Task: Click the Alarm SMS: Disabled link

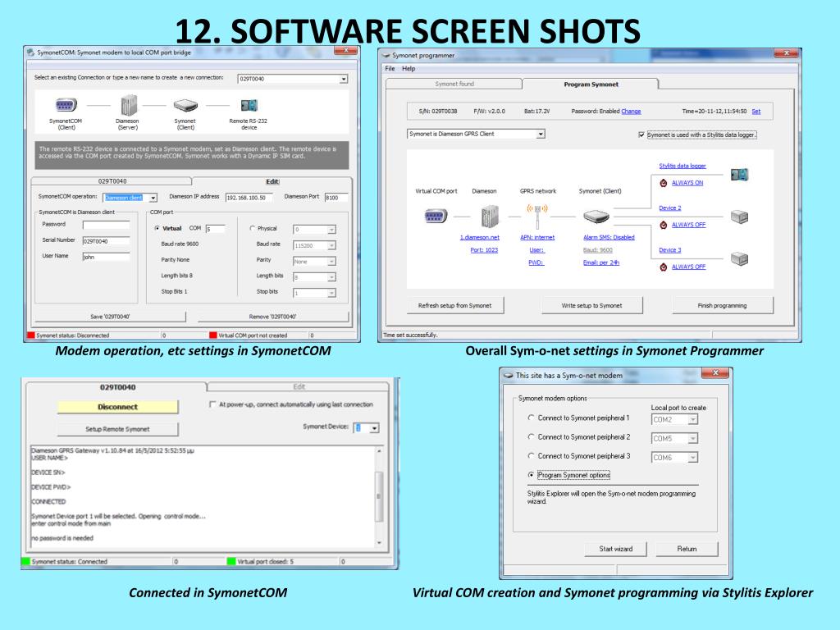Action: tap(609, 237)
